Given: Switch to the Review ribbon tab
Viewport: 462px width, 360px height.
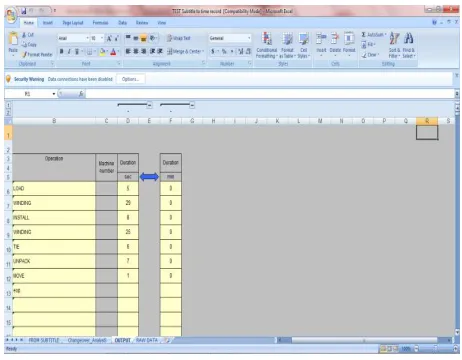Looking at the screenshot, I should [x=142, y=23].
